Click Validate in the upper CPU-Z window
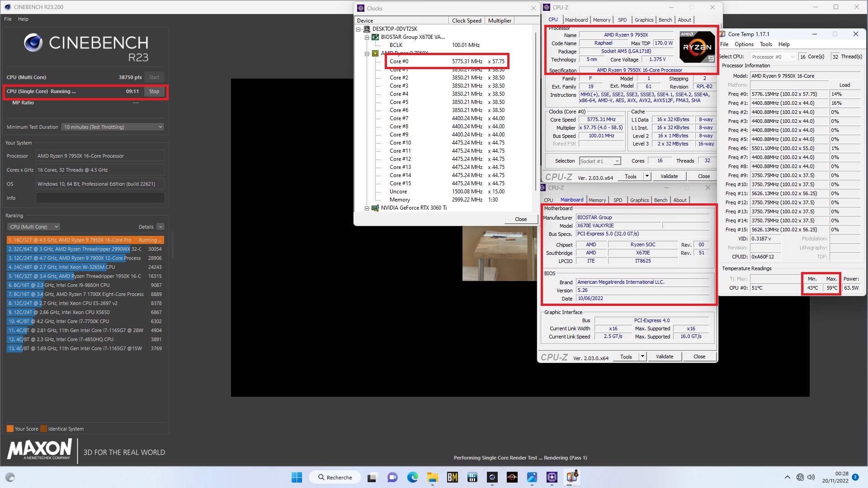The height and width of the screenshot is (488, 868). click(669, 176)
